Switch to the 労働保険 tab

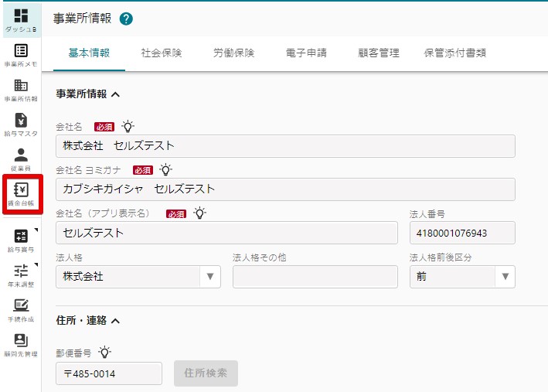click(234, 53)
